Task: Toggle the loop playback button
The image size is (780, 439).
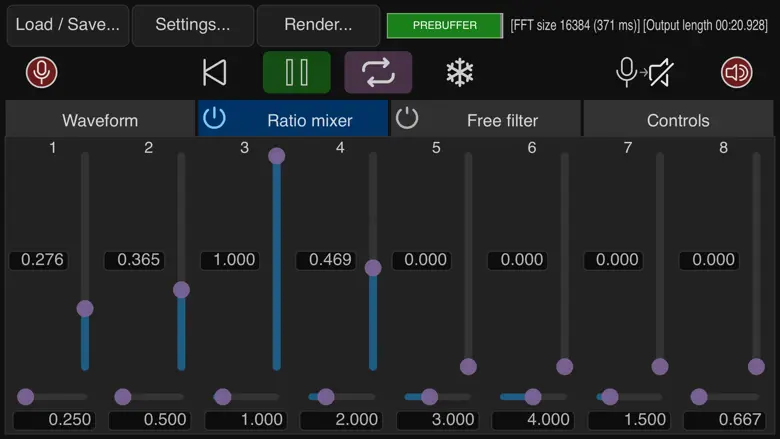Action: pyautogui.click(x=378, y=72)
